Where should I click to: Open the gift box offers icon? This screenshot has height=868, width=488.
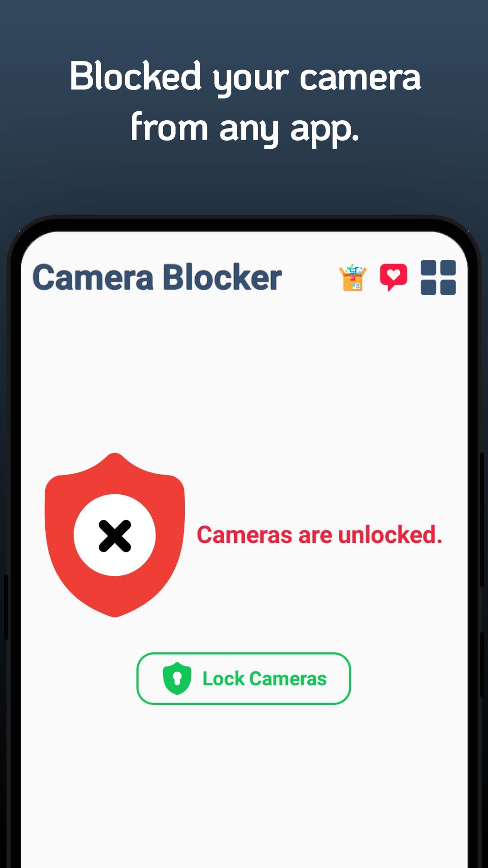[x=352, y=278]
